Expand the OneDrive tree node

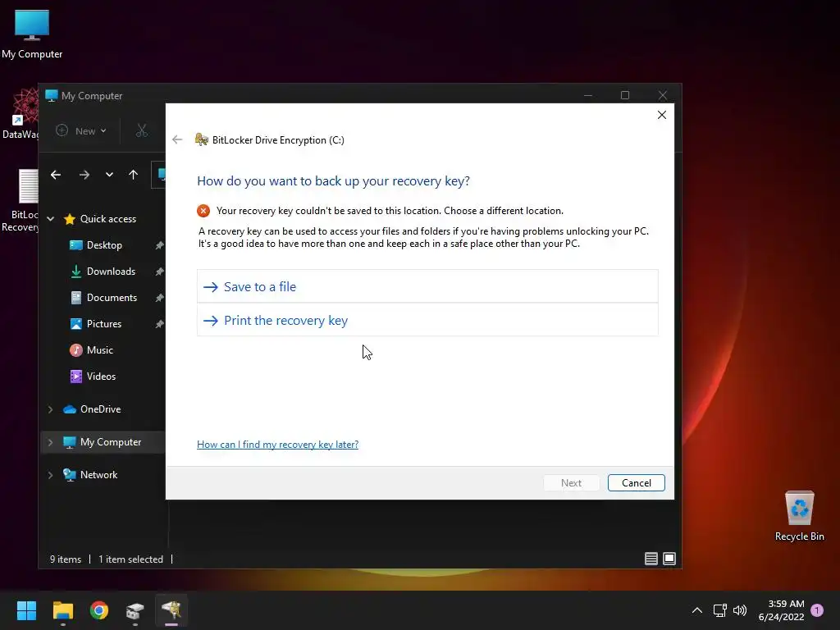click(x=50, y=409)
